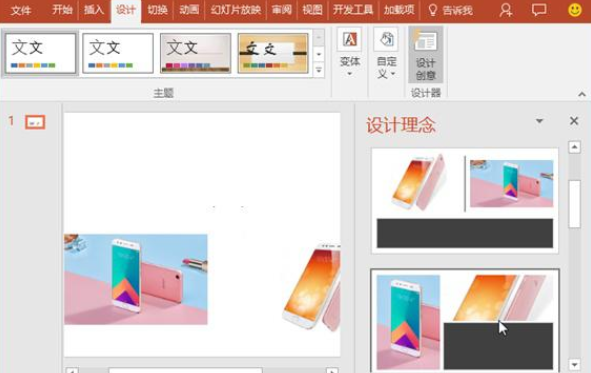Choose the first design idea layout
Viewport: 591px width, 373px height.
pyautogui.click(x=465, y=200)
